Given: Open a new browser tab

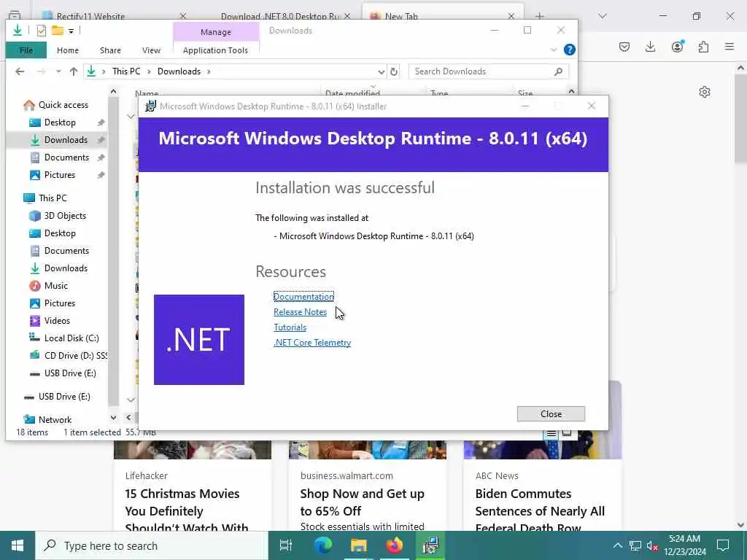Looking at the screenshot, I should click(x=539, y=16).
